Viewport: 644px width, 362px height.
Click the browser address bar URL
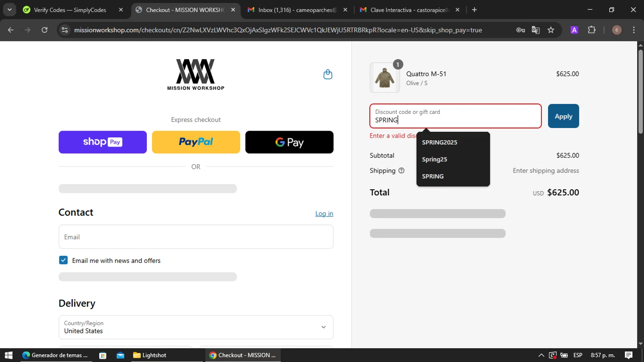[x=278, y=30]
